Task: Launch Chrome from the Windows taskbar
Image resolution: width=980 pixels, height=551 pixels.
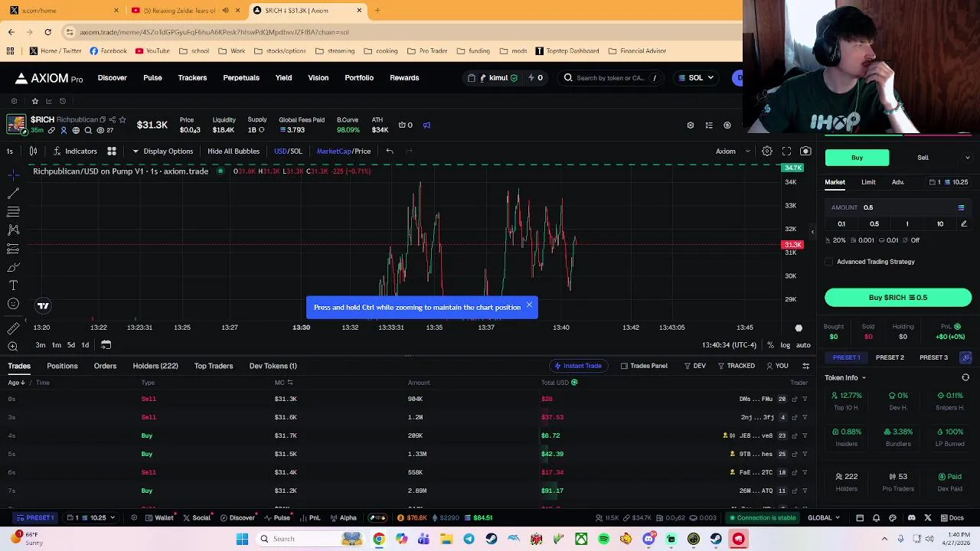Action: coord(379,539)
